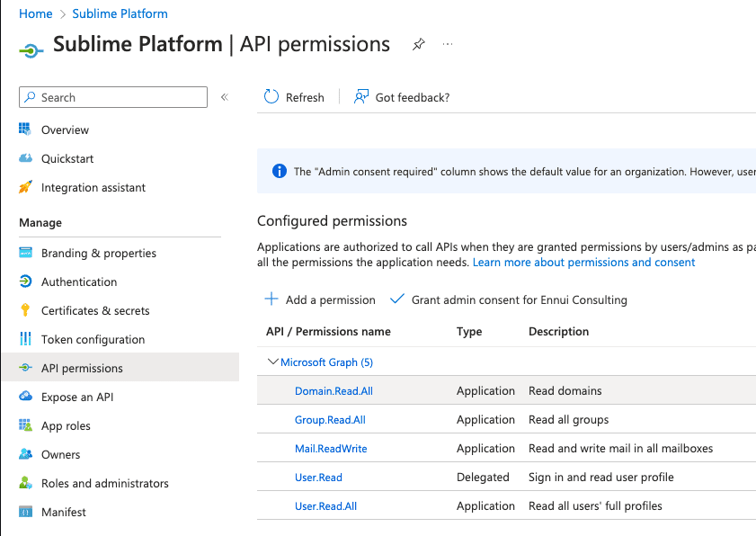
Task: Click the App roles icon
Action: pos(25,425)
